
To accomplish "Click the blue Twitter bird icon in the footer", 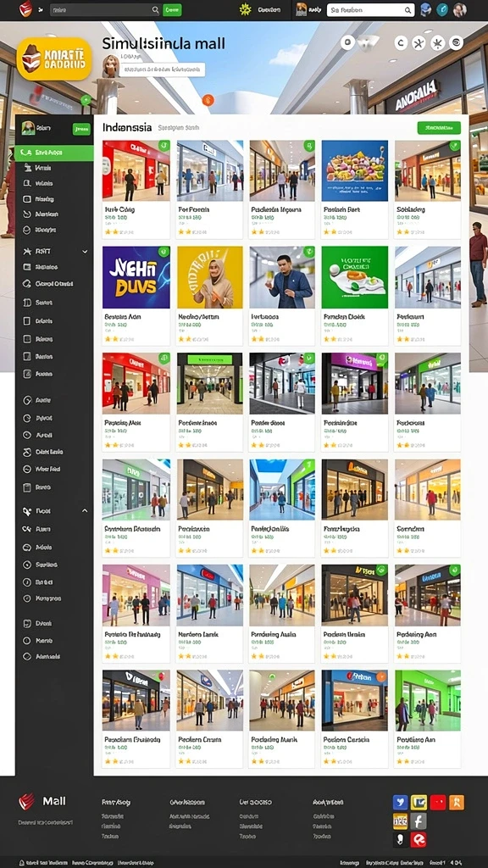I will point(400,802).
